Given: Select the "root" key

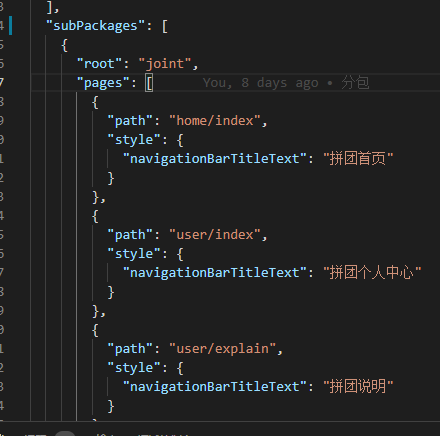Looking at the screenshot, I should (99, 64).
